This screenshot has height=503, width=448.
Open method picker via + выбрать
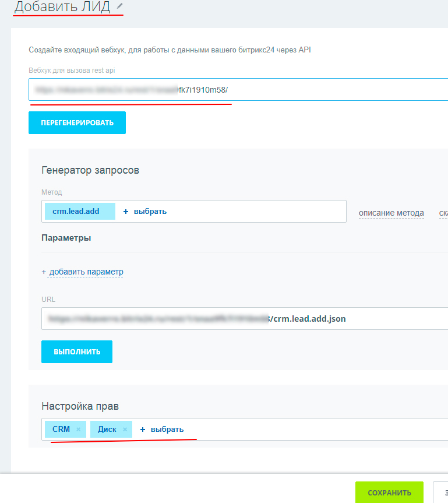click(x=145, y=212)
